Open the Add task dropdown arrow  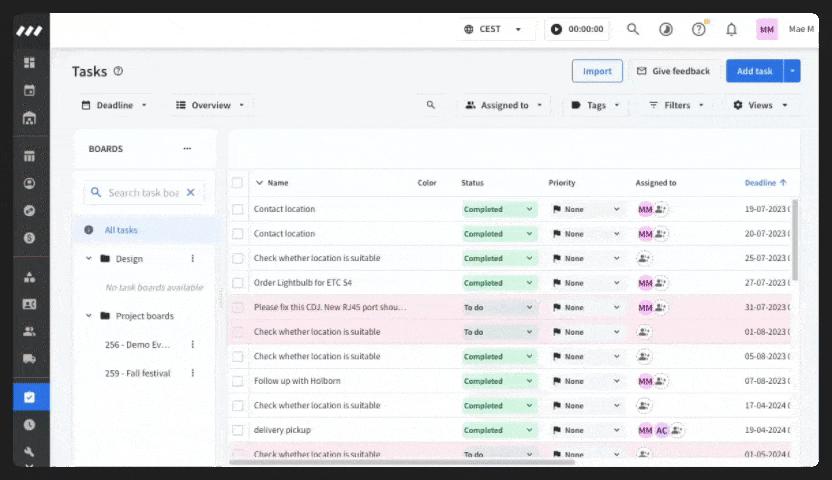click(x=792, y=71)
